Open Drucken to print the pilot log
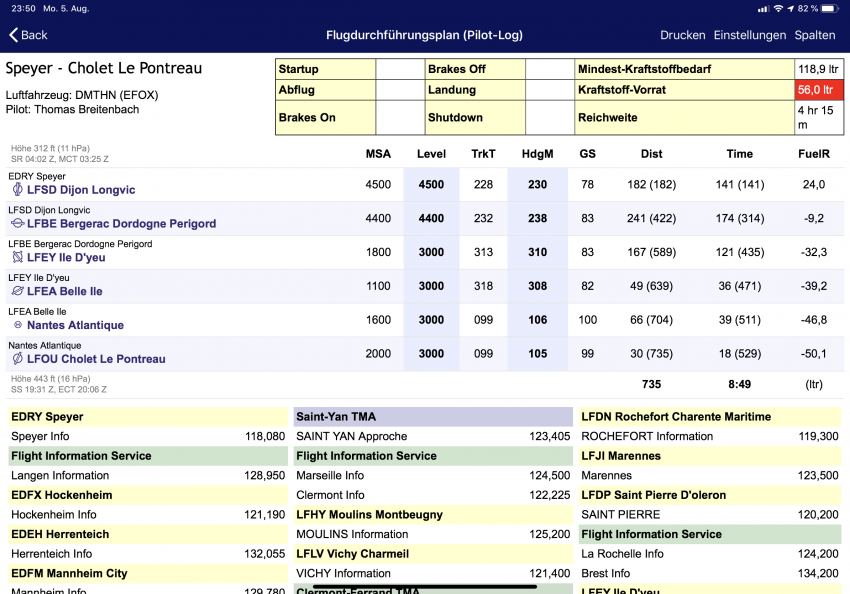The height and width of the screenshot is (594, 850). point(682,35)
